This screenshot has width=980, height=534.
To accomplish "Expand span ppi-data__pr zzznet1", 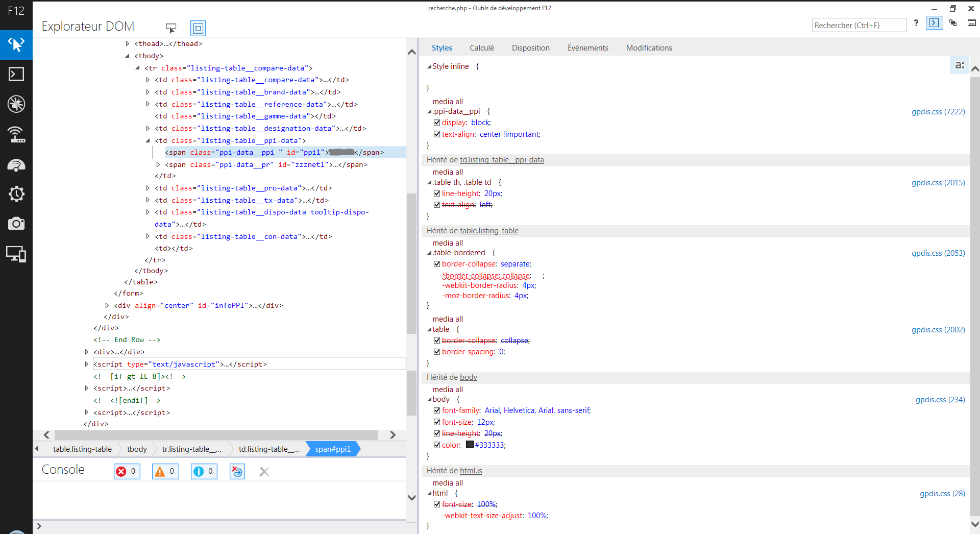I will (158, 165).
